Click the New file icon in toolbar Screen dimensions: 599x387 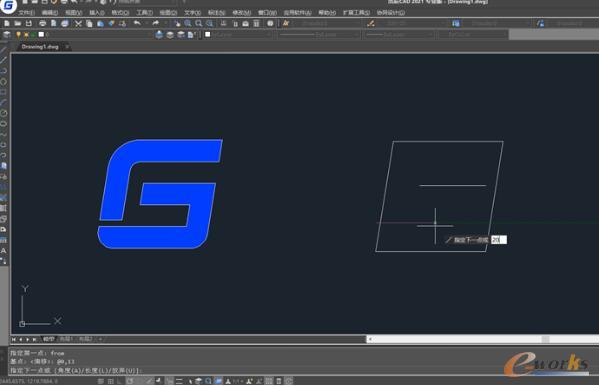(x=7, y=24)
